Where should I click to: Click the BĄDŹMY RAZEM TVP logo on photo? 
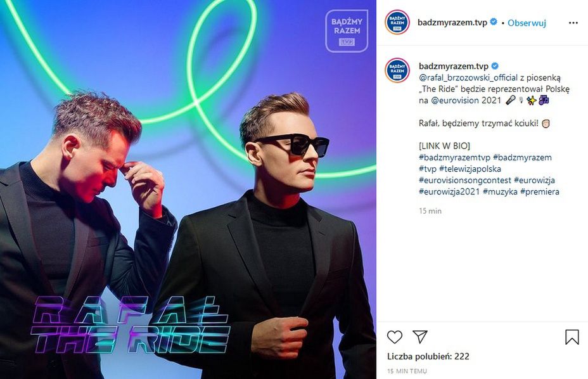tap(347, 31)
